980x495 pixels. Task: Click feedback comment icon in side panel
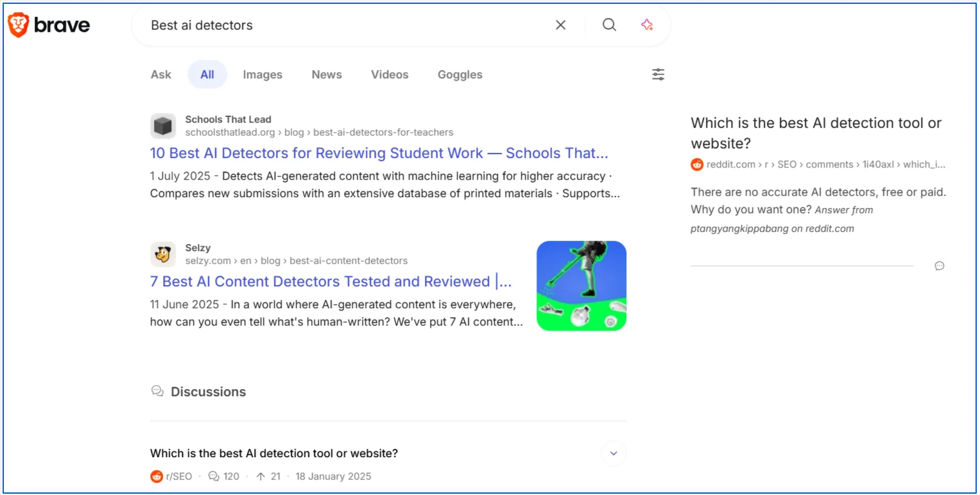(x=940, y=266)
